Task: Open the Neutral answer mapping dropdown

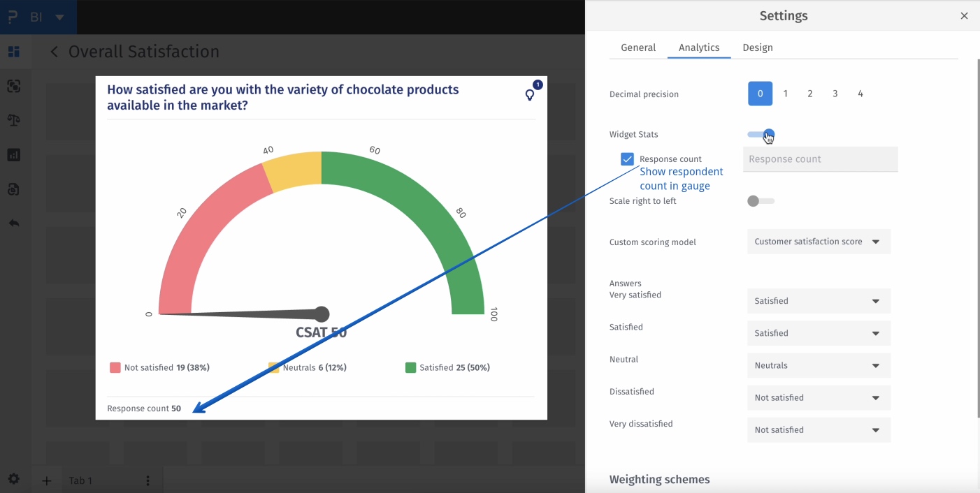Action: tap(819, 365)
